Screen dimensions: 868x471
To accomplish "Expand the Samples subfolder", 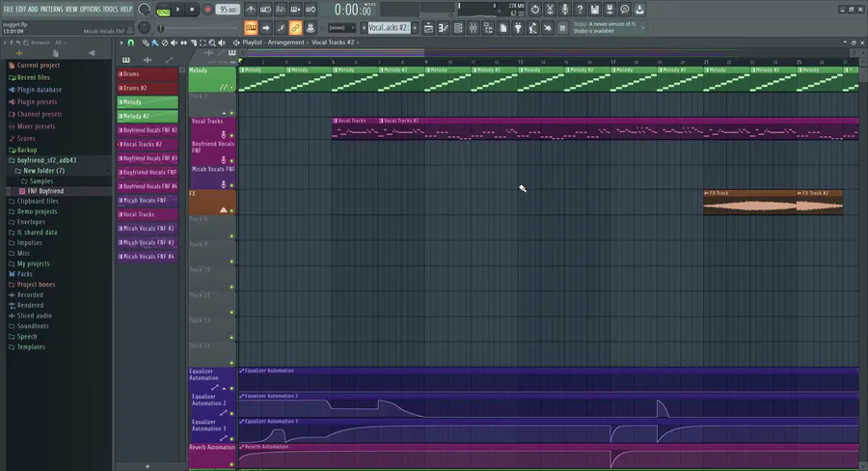I will coord(41,181).
